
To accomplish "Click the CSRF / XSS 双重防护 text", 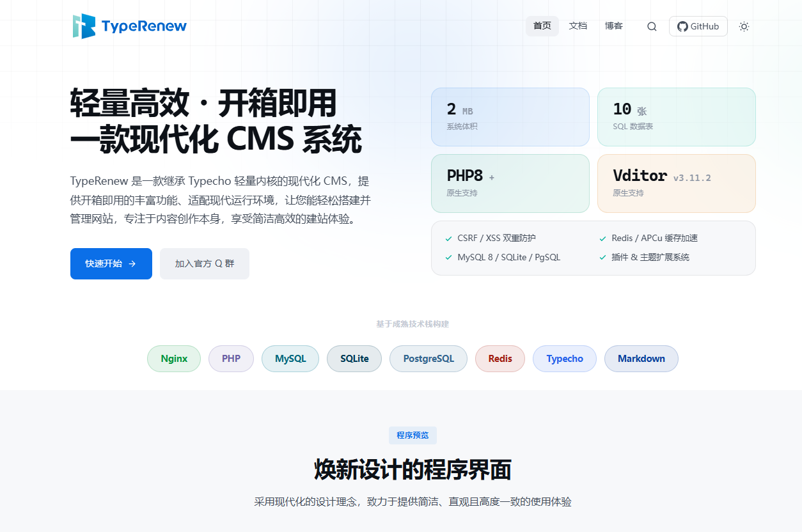I will tap(497, 239).
